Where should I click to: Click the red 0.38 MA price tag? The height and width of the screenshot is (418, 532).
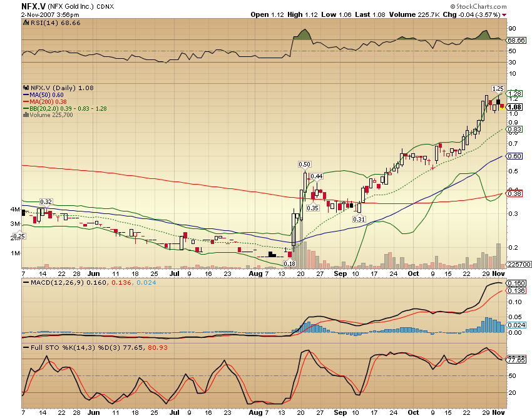coord(515,195)
